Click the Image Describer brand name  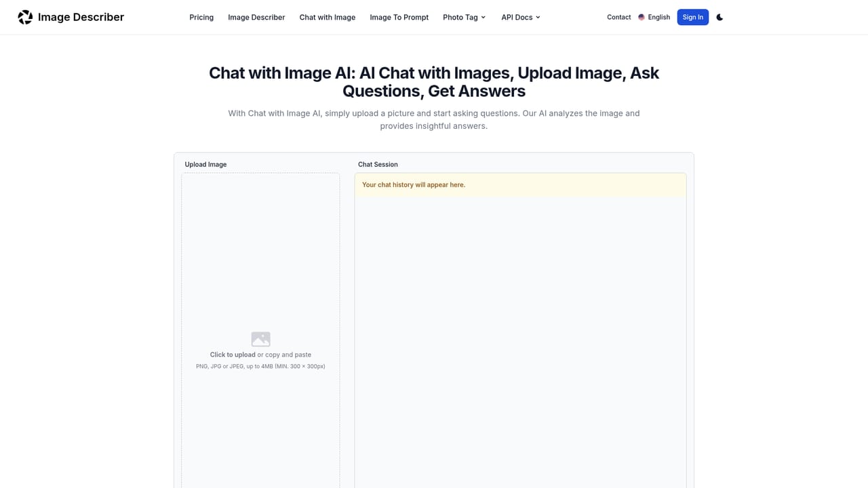pos(81,17)
